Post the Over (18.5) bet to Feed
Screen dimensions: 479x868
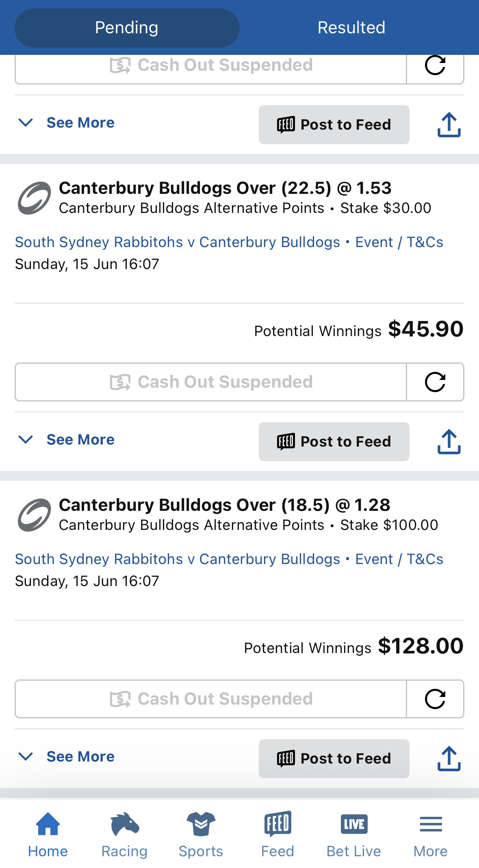(x=334, y=759)
